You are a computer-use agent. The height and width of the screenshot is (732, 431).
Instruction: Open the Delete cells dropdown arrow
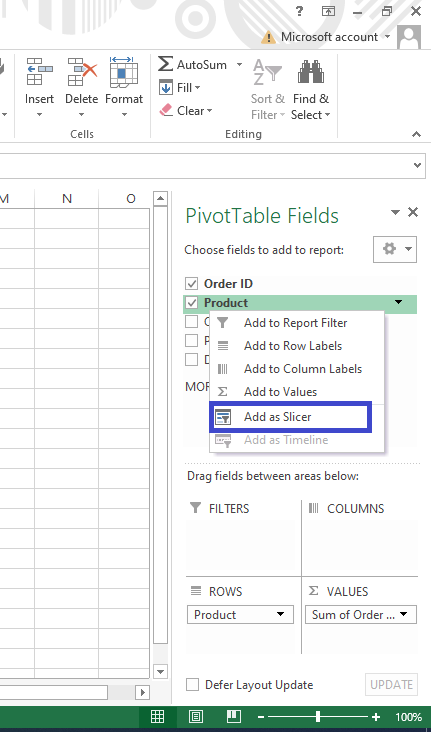(x=81, y=114)
